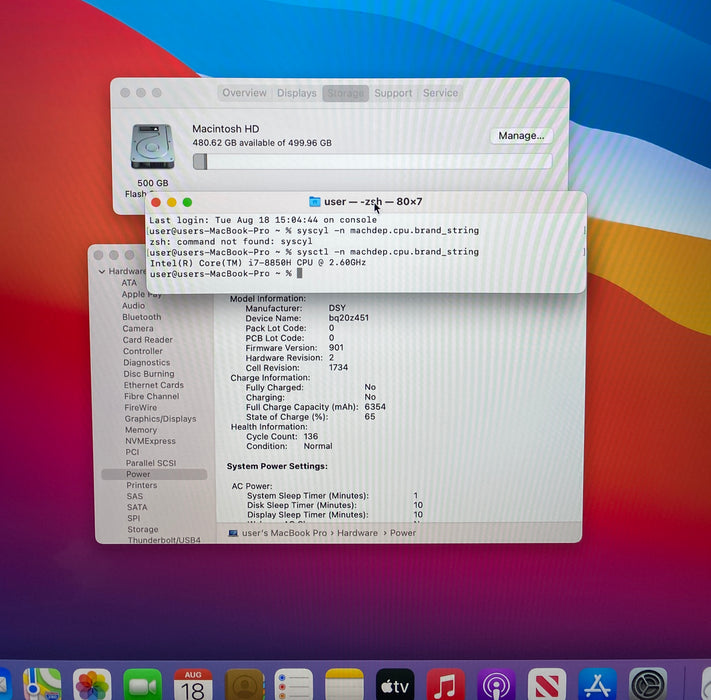This screenshot has width=711, height=700.
Task: Open Maps from the Dock
Action: coord(42,684)
